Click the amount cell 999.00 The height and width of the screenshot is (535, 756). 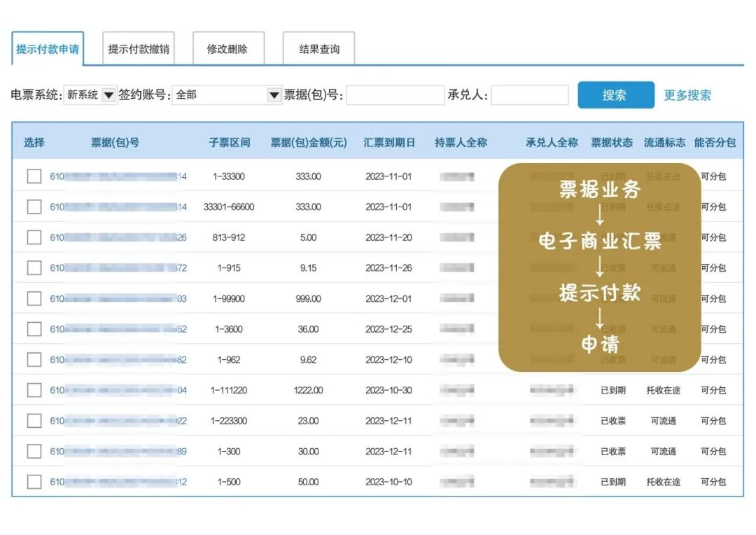308,298
